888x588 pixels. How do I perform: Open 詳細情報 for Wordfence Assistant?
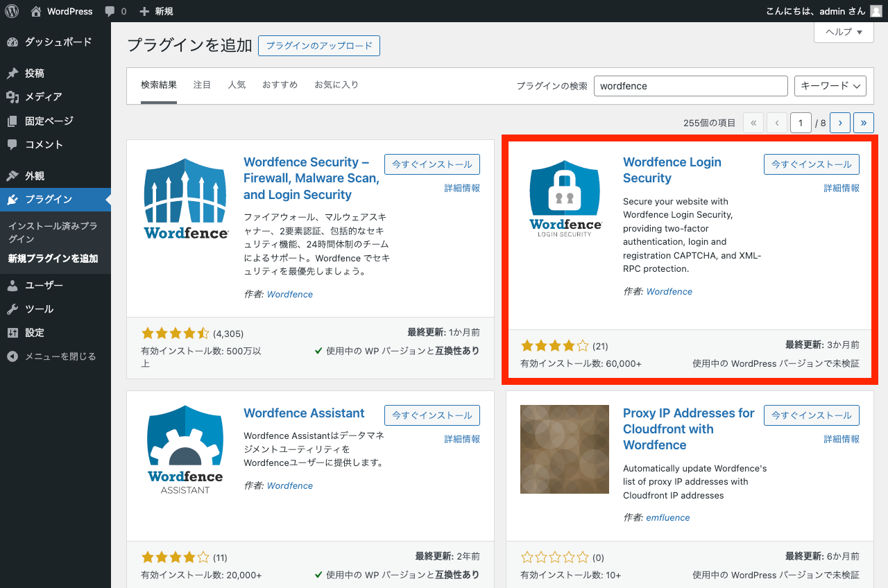462,439
